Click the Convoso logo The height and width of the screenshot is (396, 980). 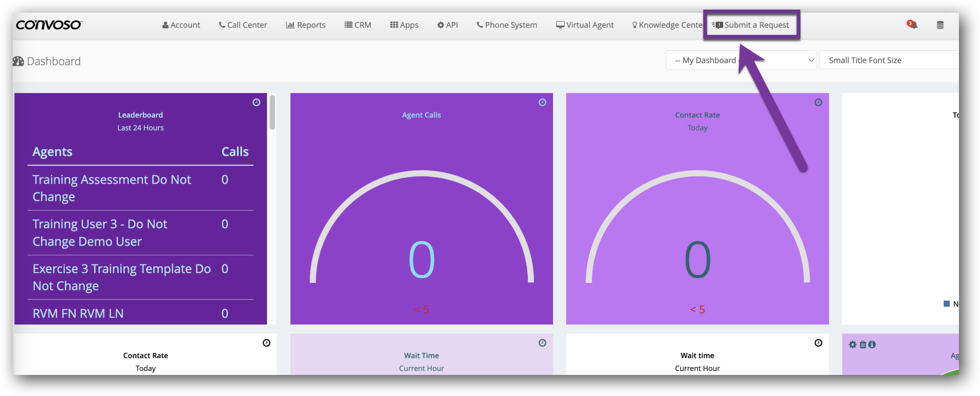coord(49,25)
